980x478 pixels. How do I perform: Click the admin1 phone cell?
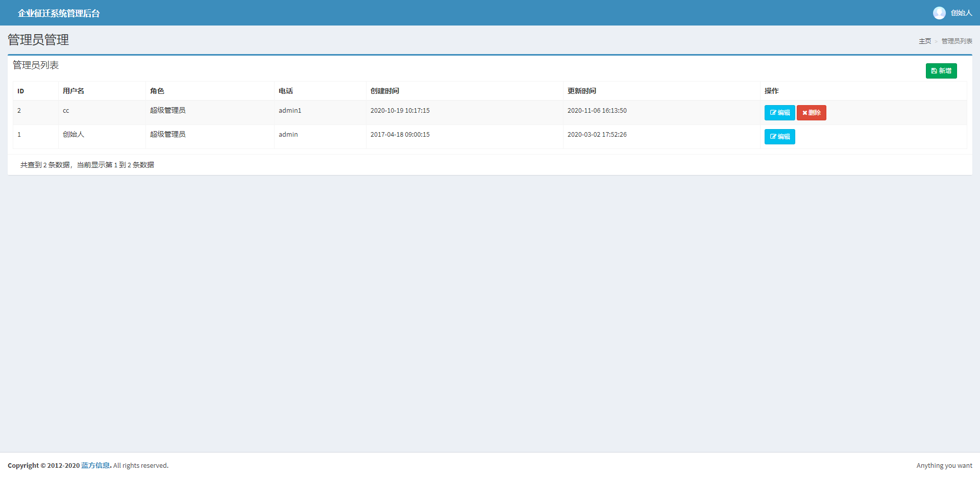(x=290, y=111)
